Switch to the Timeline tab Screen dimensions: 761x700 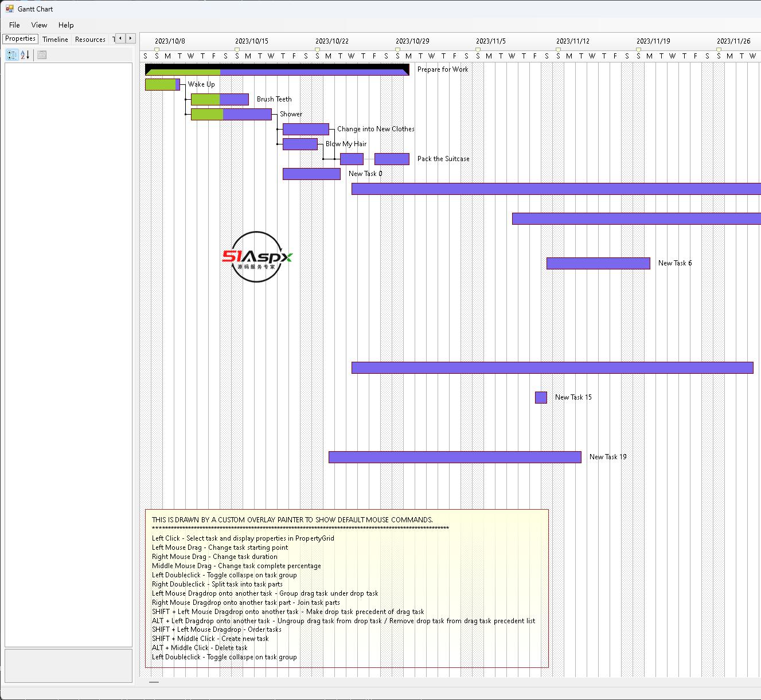55,39
